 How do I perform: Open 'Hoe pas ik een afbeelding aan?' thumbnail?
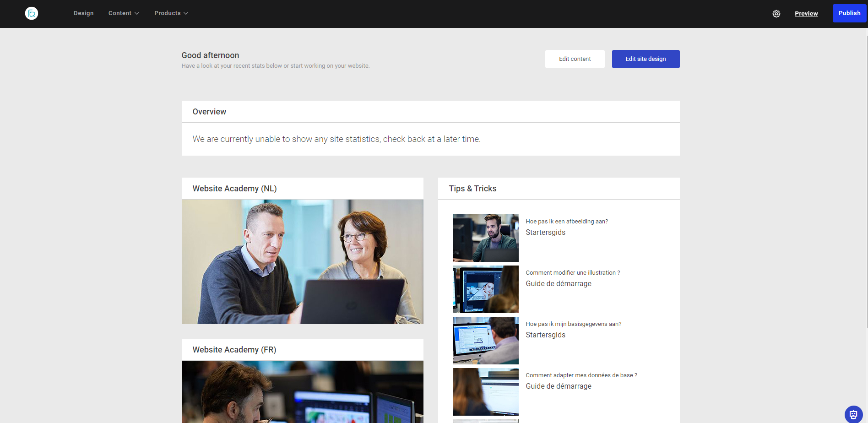[486, 238]
